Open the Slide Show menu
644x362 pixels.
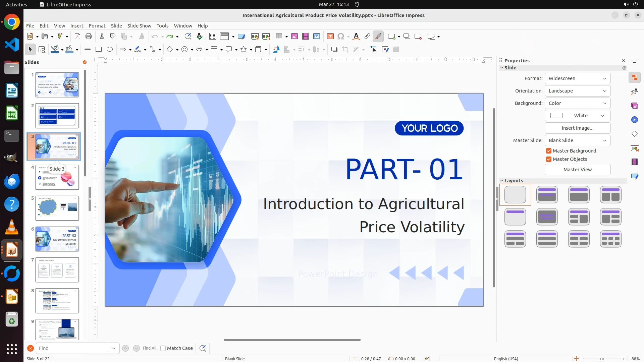click(x=139, y=26)
